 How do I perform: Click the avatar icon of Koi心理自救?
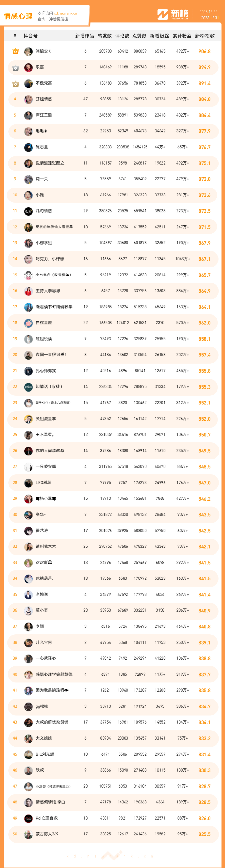28,818
